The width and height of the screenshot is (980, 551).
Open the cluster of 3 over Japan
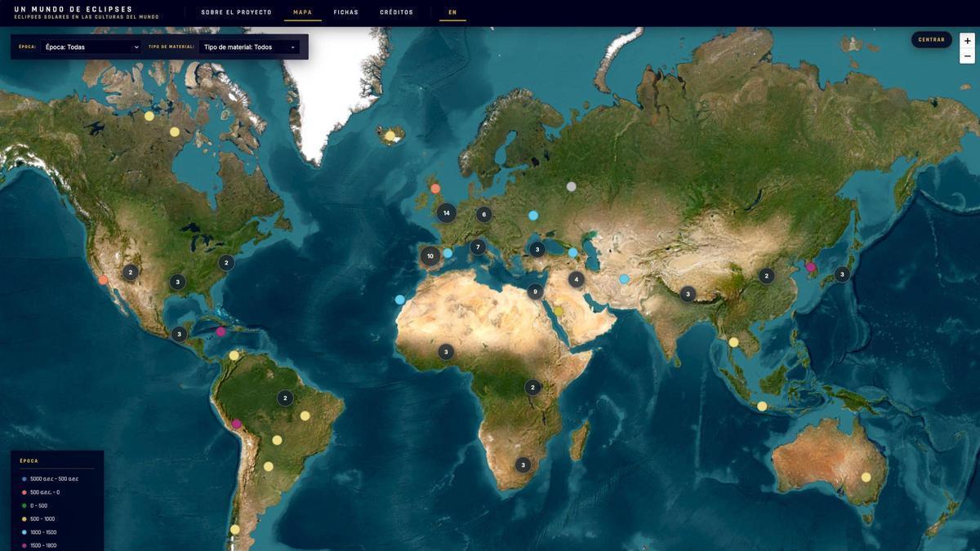tap(842, 274)
